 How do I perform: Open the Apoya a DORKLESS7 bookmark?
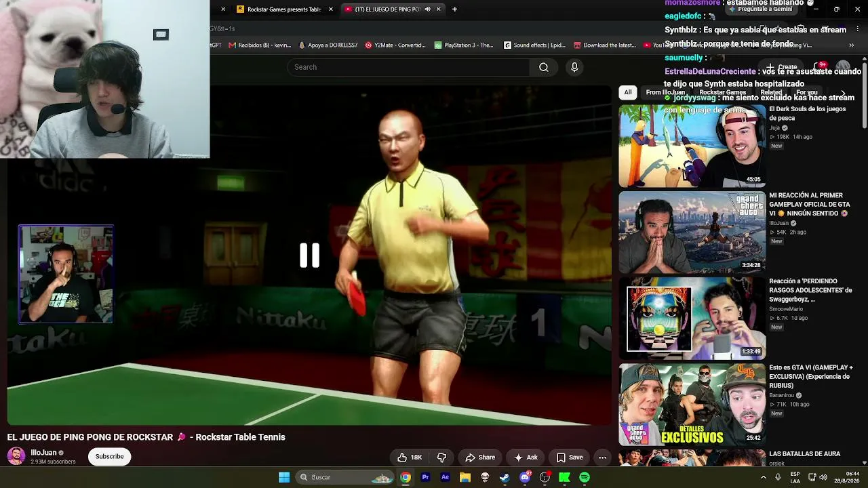pos(328,45)
